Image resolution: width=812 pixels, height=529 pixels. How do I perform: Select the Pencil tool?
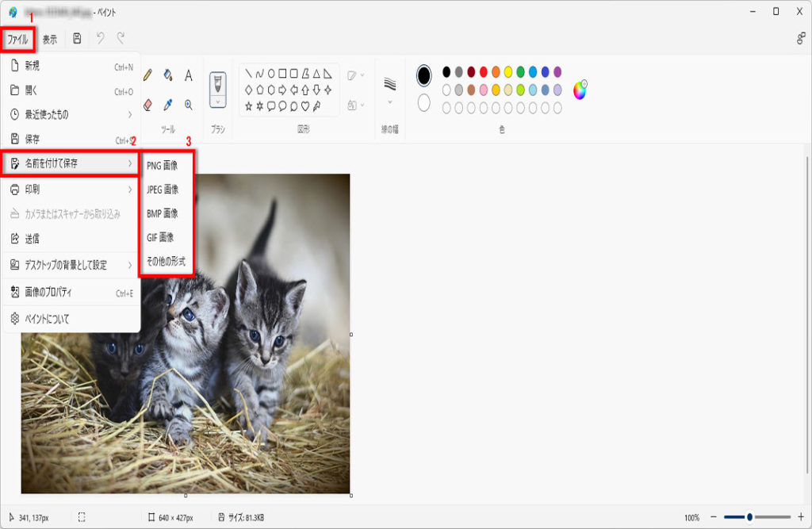pyautogui.click(x=147, y=75)
